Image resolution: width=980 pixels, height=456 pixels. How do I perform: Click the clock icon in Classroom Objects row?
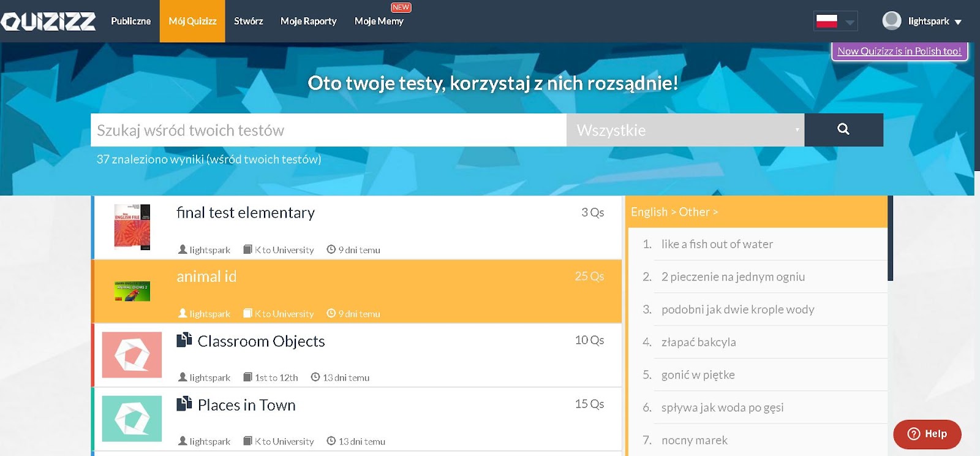(x=315, y=377)
